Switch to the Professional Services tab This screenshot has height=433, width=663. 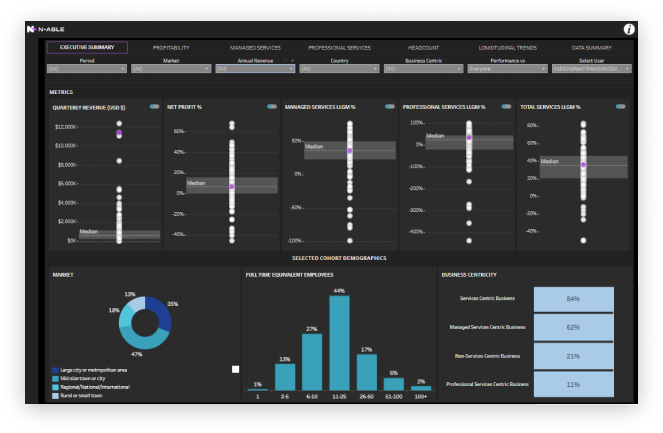pyautogui.click(x=339, y=48)
